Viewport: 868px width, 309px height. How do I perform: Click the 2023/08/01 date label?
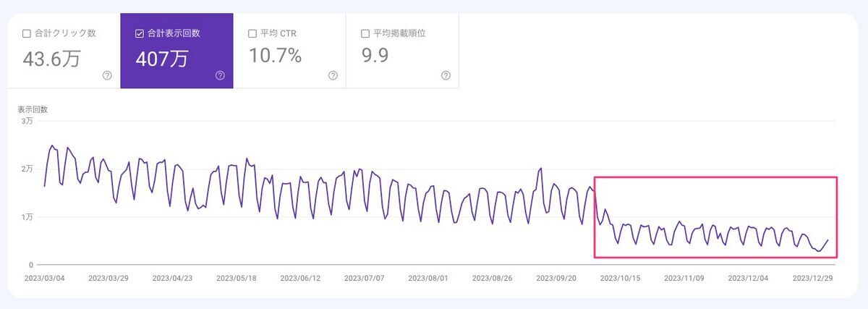[428, 278]
